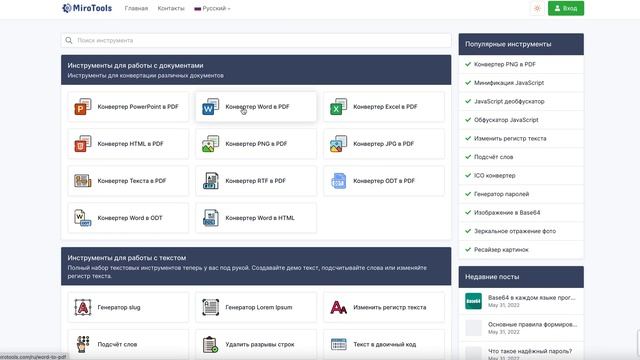The height and width of the screenshot is (360, 640).
Task: Open Контакты in the top menu
Action: (171, 8)
